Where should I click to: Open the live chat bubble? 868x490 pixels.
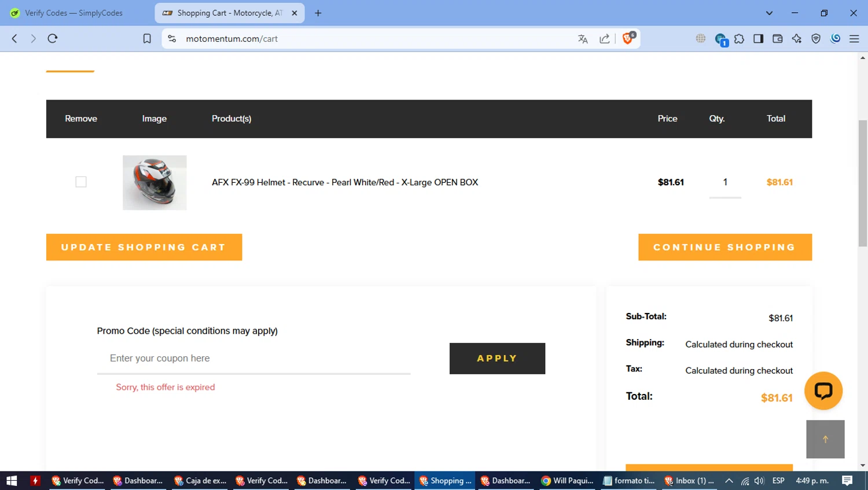(823, 390)
